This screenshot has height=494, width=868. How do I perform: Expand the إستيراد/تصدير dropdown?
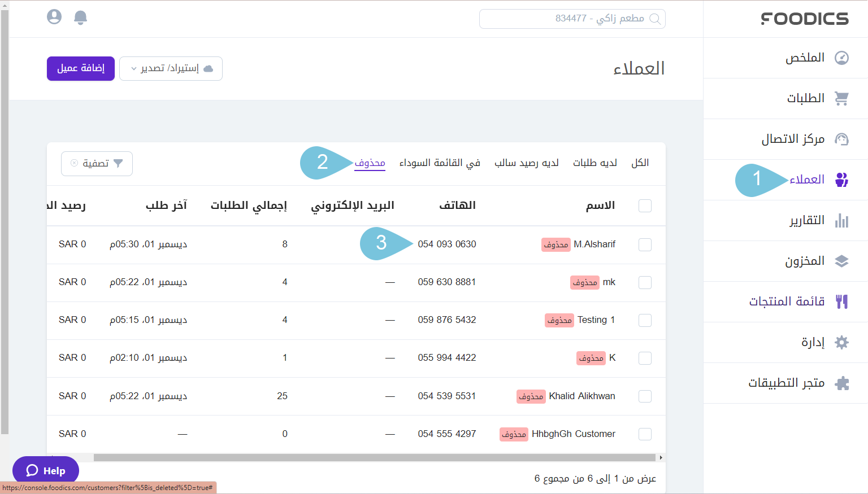coord(171,69)
